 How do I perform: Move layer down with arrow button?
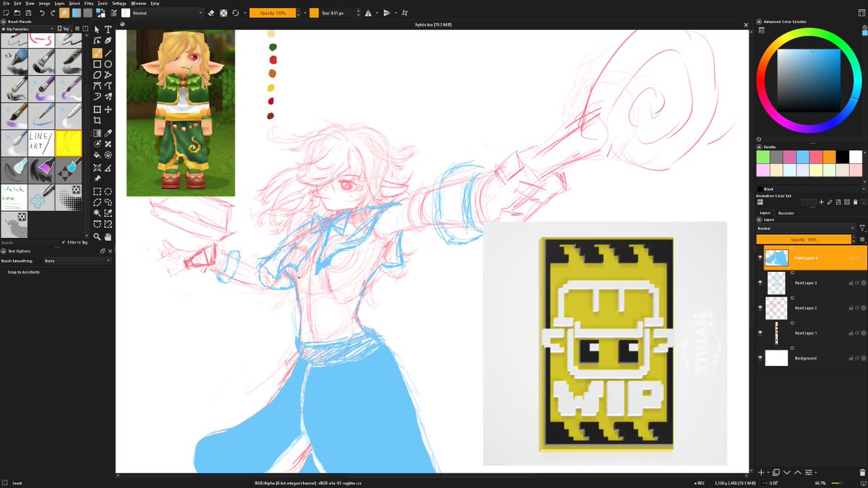pyautogui.click(x=786, y=472)
